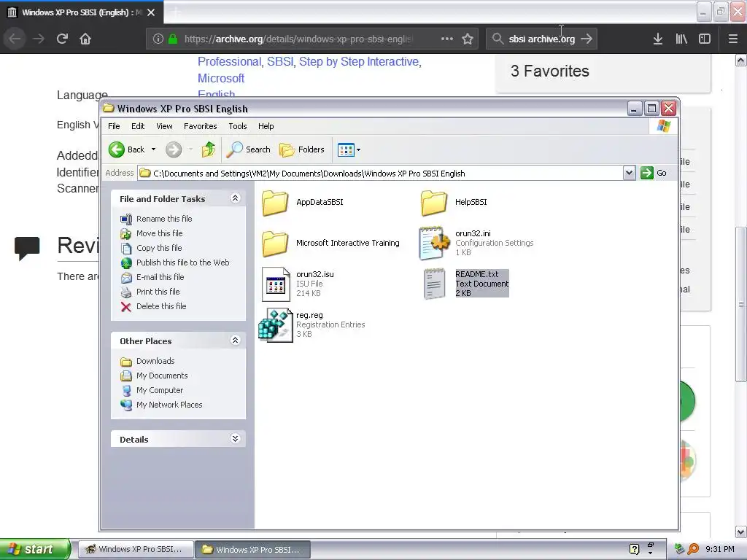Toggle the Firefox sidebar icon
Viewport: 747px width, 560px height.
[x=705, y=39]
